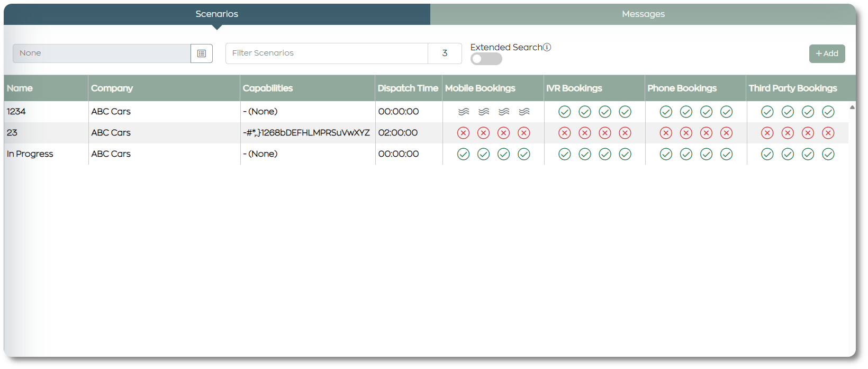868x369 pixels.
Task: Click first Mobile Bookings check in In Progress row
Action: tap(464, 154)
